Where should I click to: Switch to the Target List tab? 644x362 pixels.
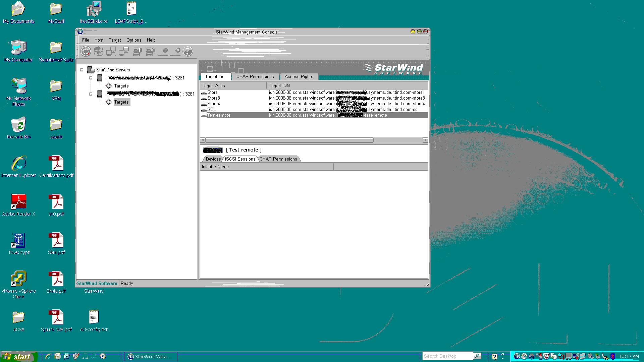pos(215,76)
